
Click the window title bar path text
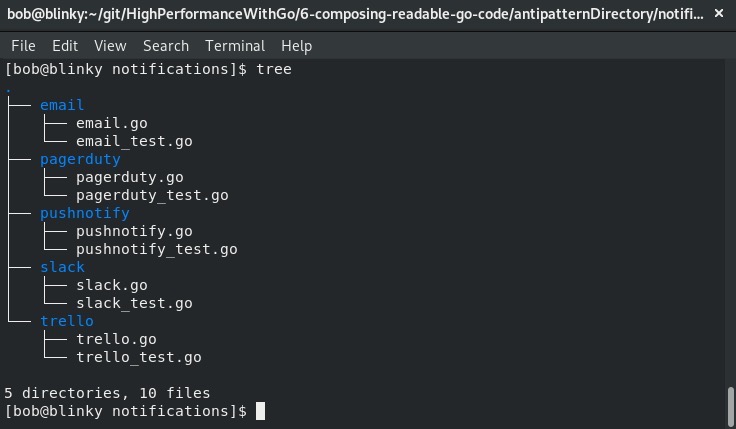[355, 14]
